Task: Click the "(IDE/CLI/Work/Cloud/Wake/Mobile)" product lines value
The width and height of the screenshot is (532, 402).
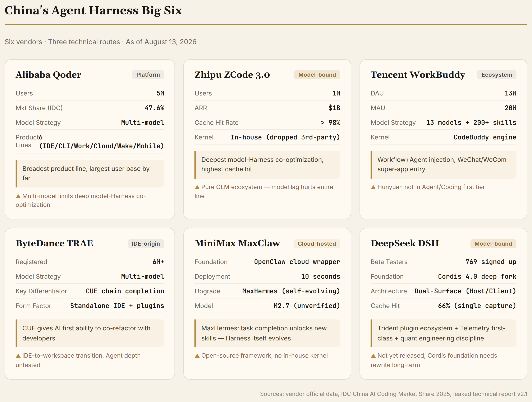Action: coord(101,146)
